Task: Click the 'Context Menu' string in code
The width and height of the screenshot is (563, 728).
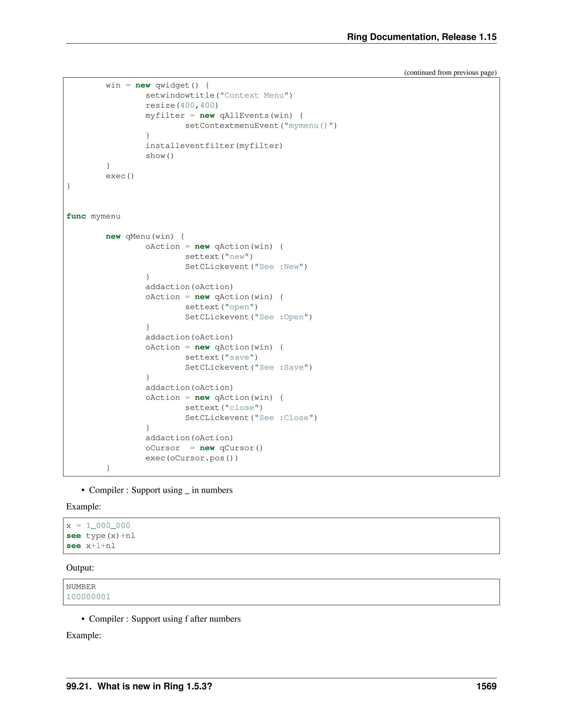Action: tap(255, 96)
